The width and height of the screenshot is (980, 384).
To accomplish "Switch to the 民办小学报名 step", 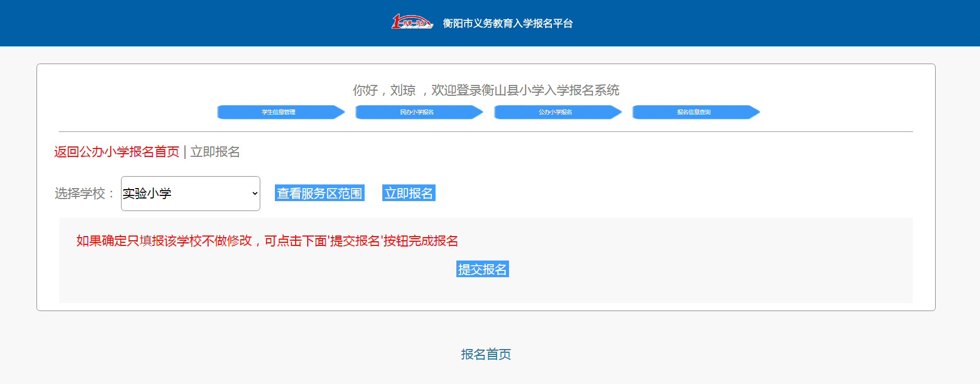I will pyautogui.click(x=417, y=112).
